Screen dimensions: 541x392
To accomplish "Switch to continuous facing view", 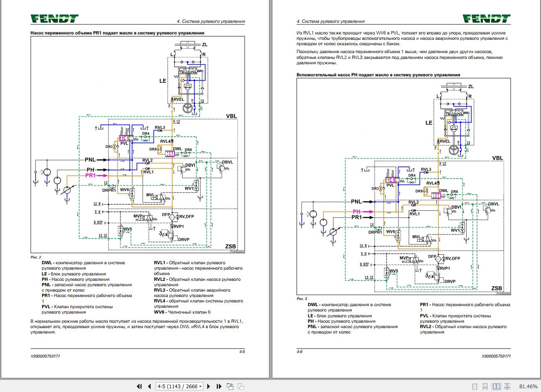I will tap(507, 387).
